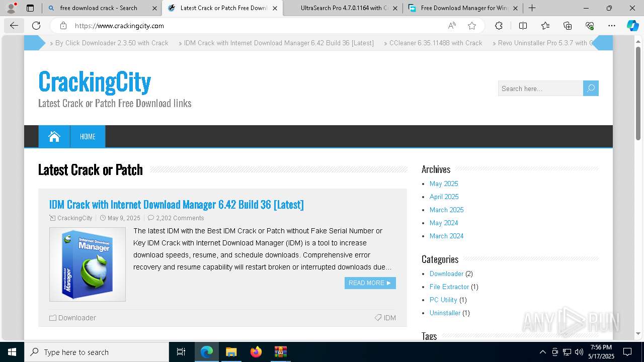The image size is (644, 362).
Task: Click the scrollbar down arrow
Action: click(638, 333)
